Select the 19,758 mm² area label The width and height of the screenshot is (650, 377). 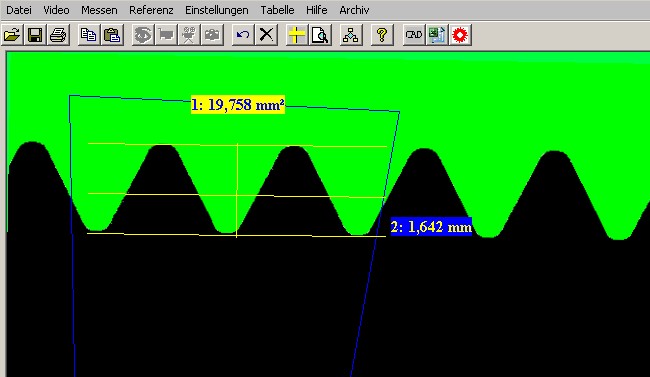pos(238,105)
